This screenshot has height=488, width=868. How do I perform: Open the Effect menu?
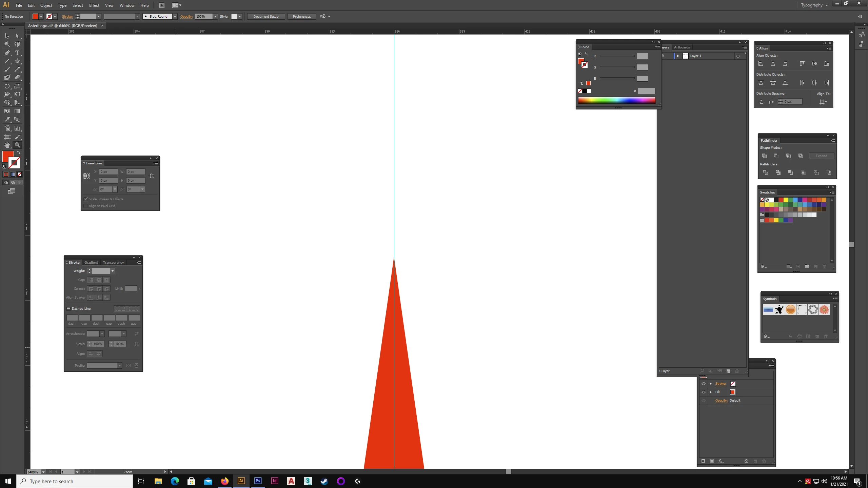[x=94, y=5]
